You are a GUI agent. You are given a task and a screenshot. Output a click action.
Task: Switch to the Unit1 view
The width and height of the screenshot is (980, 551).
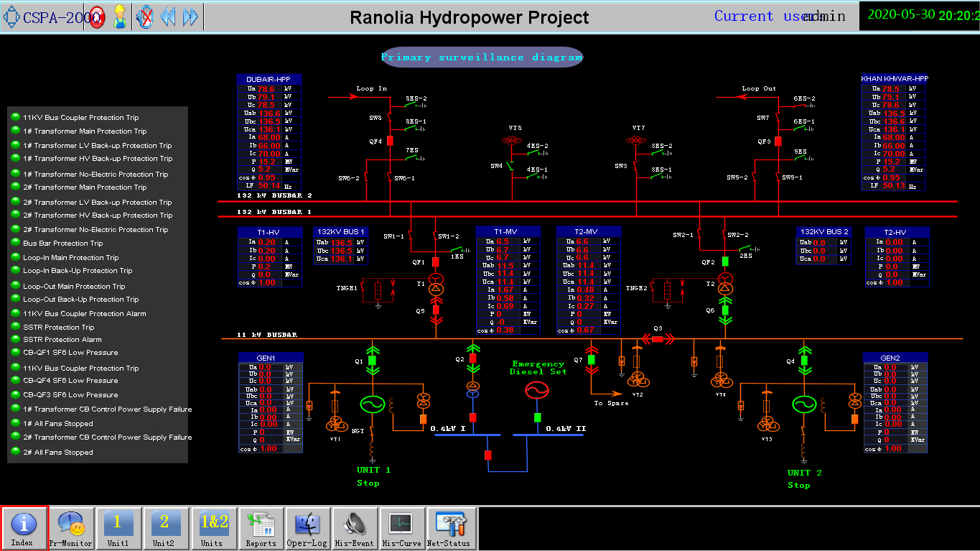(118, 528)
